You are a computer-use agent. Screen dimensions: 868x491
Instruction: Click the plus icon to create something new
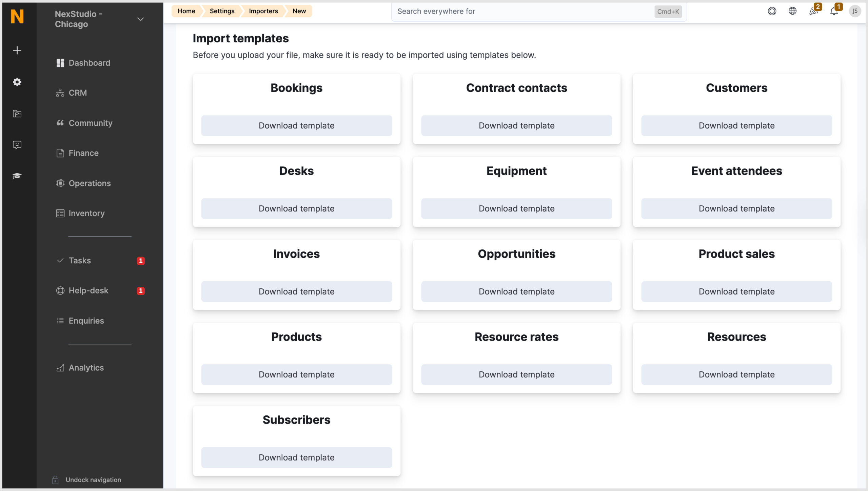click(17, 50)
